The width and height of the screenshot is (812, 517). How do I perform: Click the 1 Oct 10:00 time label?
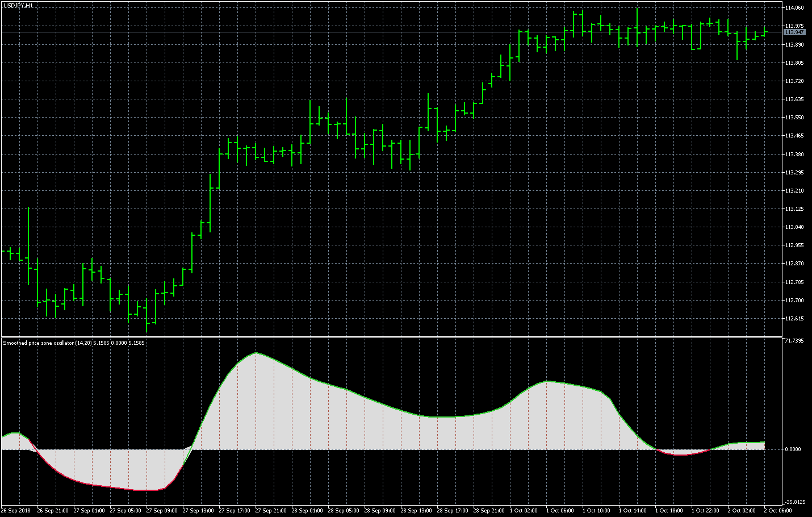(x=596, y=511)
